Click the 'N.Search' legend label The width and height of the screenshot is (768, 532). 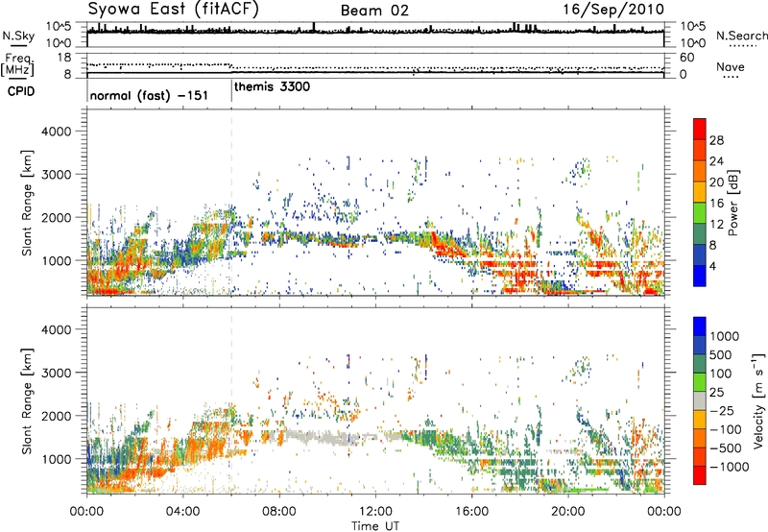741,36
